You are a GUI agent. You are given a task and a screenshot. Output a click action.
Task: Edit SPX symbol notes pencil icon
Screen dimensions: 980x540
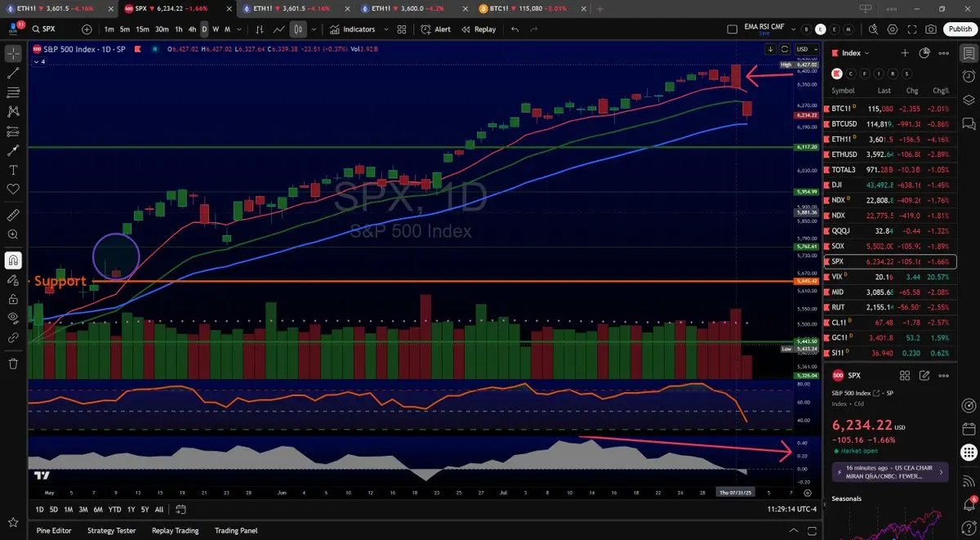pyautogui.click(x=924, y=376)
